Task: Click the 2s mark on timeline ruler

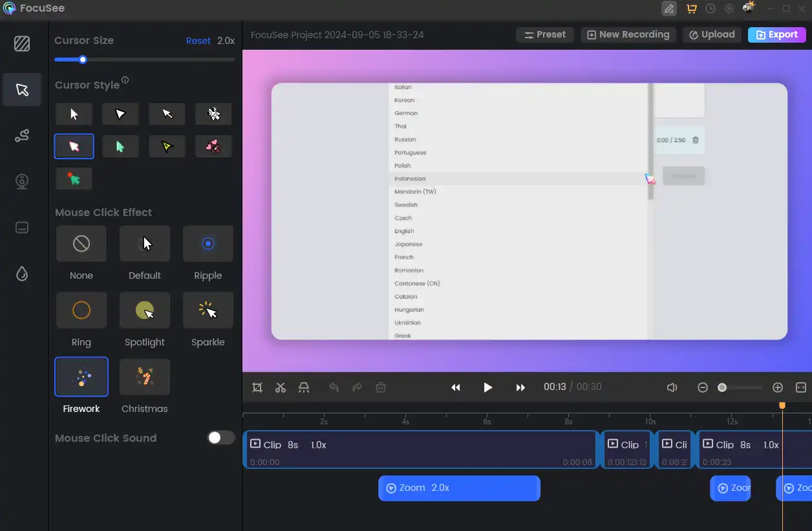Action: point(324,421)
